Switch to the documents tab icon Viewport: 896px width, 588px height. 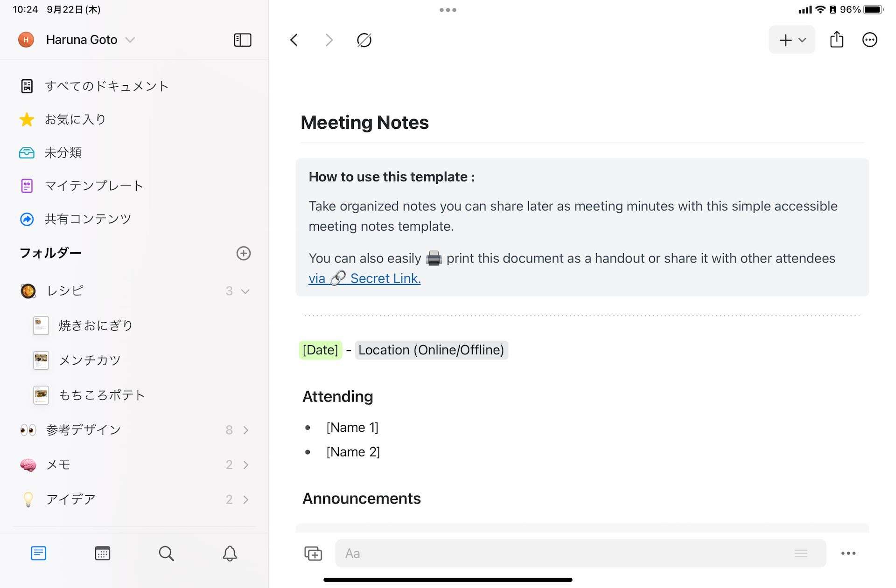tap(38, 553)
